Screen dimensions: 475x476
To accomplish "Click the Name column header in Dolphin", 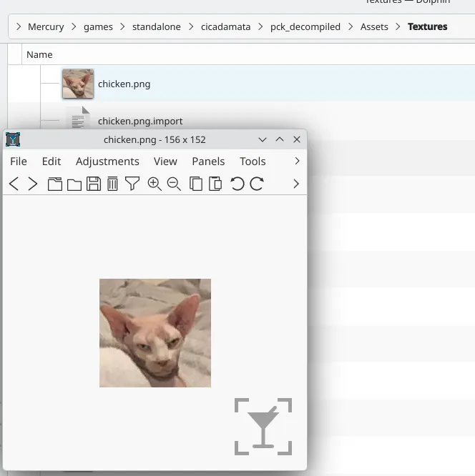I will (x=39, y=54).
